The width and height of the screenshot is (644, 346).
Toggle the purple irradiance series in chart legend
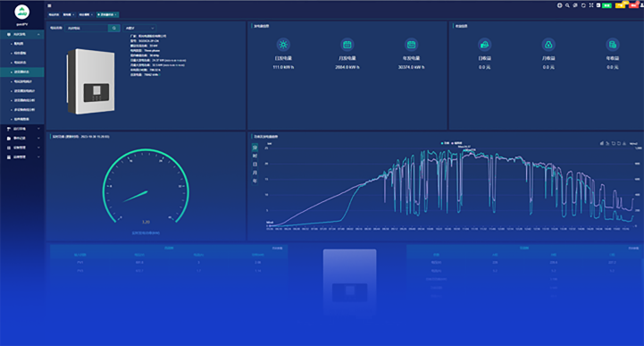(x=456, y=143)
